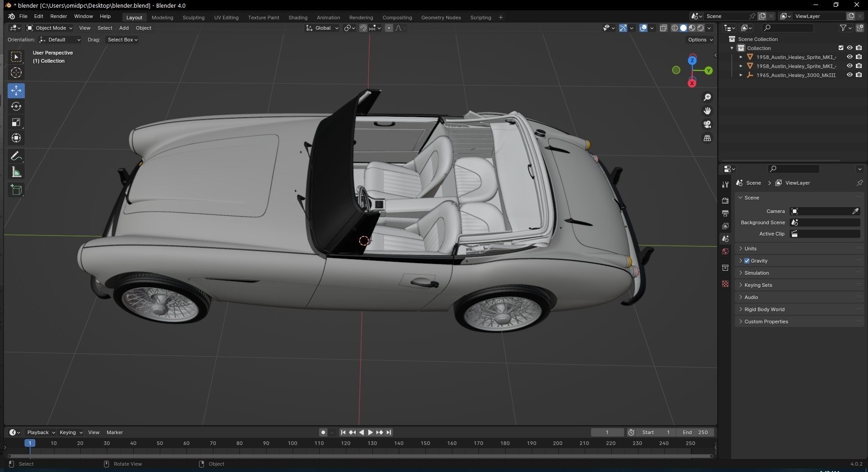Click the eyedropper next to Camera field
Image resolution: width=868 pixels, height=472 pixels.
pos(855,211)
